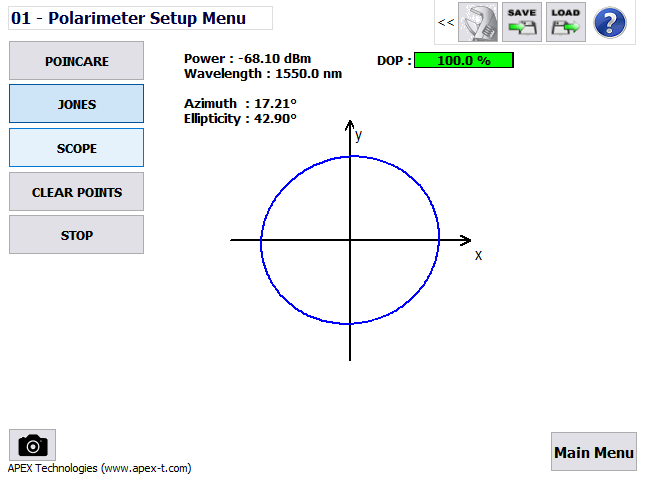652x480 pixels.
Task: Click the x axis label
Action: pos(479,256)
